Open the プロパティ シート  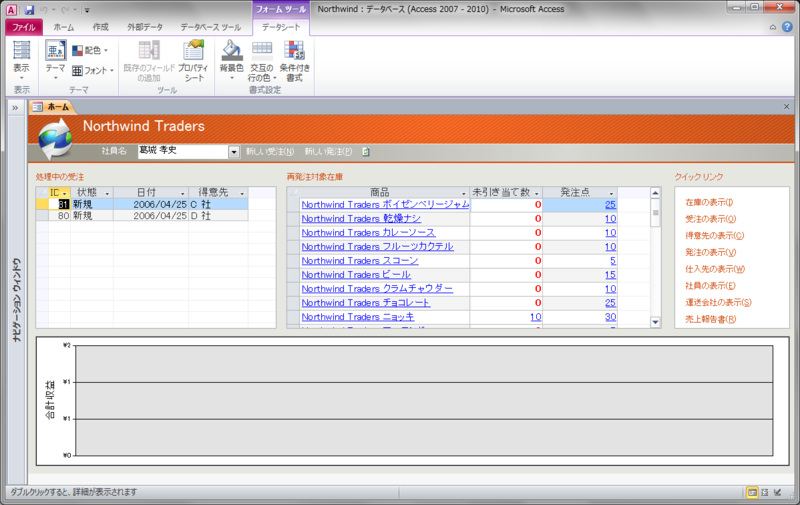[193, 61]
